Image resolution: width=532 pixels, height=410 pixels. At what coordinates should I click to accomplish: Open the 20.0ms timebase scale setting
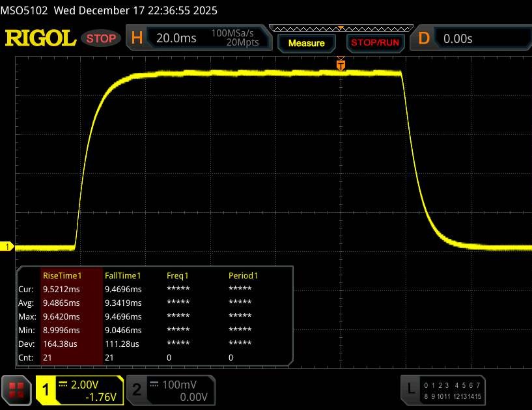[x=176, y=38]
